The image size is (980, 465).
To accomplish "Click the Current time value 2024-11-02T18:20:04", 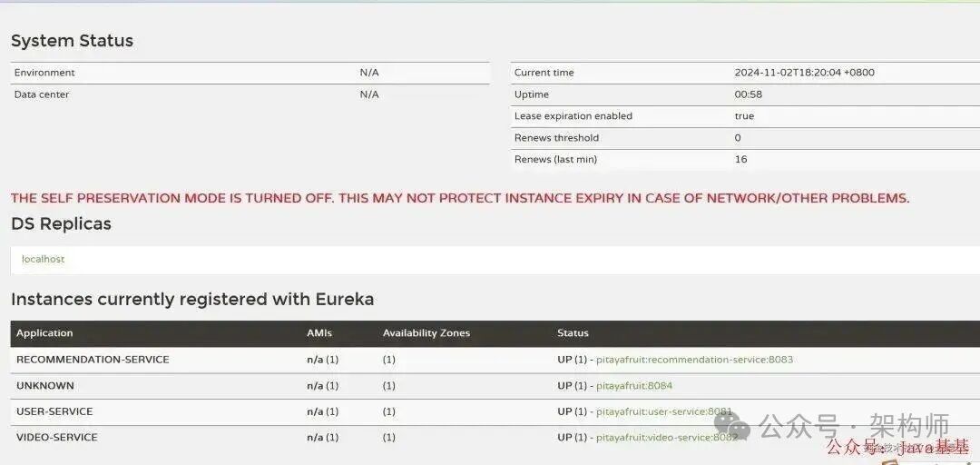I will (x=804, y=73).
